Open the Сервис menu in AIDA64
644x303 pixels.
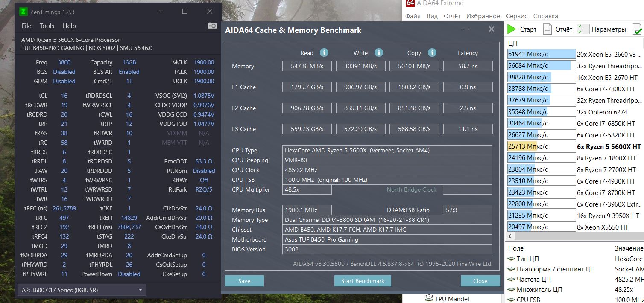pos(517,16)
